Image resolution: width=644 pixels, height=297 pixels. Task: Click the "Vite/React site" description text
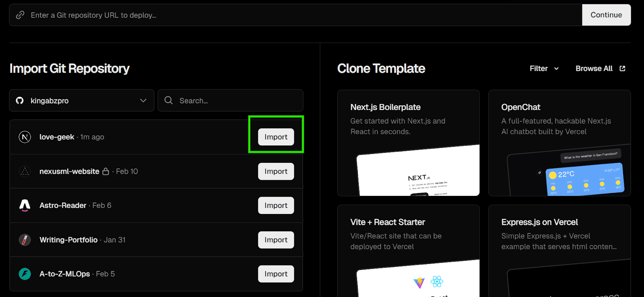396,241
